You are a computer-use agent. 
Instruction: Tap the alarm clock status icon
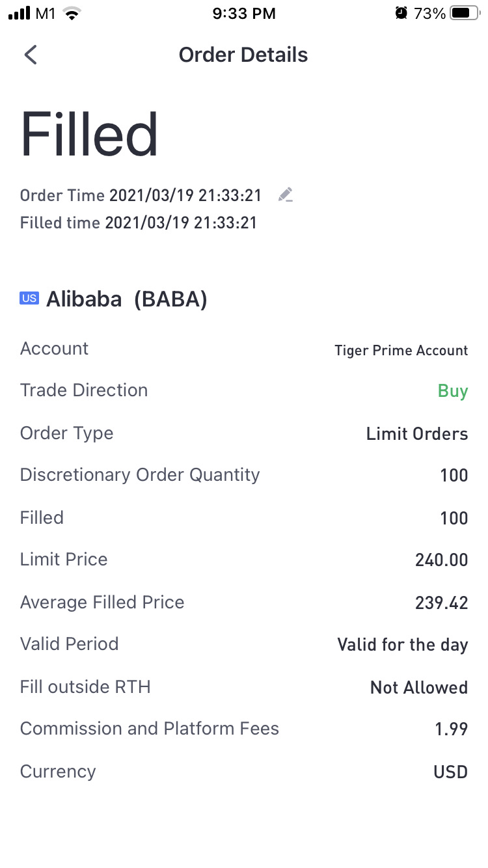coord(401,13)
